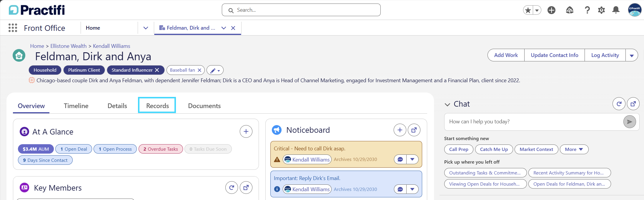This screenshot has height=200, width=644.
Task: Refresh the Chat panel
Action: pyautogui.click(x=619, y=104)
